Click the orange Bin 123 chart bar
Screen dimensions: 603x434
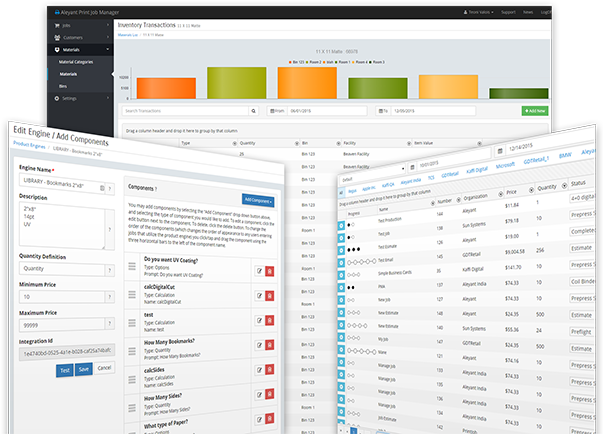pyautogui.click(x=166, y=88)
